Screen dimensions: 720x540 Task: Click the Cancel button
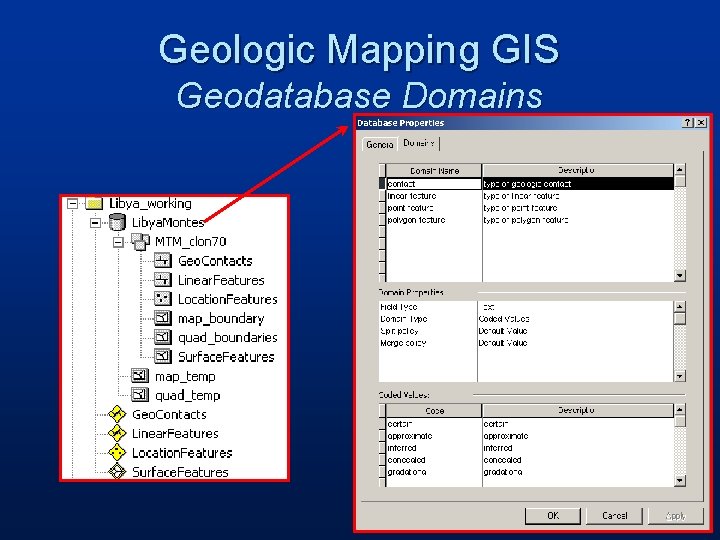point(614,516)
